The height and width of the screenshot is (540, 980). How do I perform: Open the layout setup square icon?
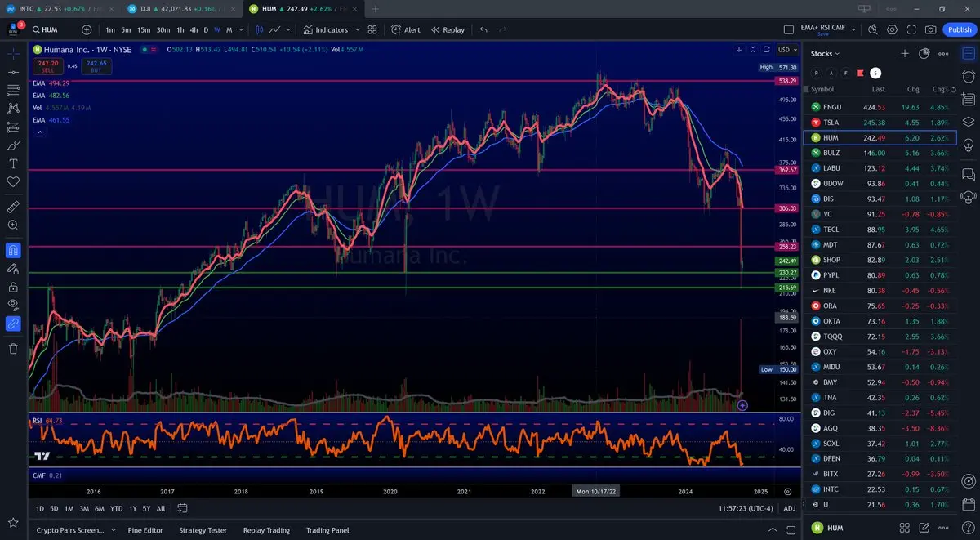click(788, 29)
